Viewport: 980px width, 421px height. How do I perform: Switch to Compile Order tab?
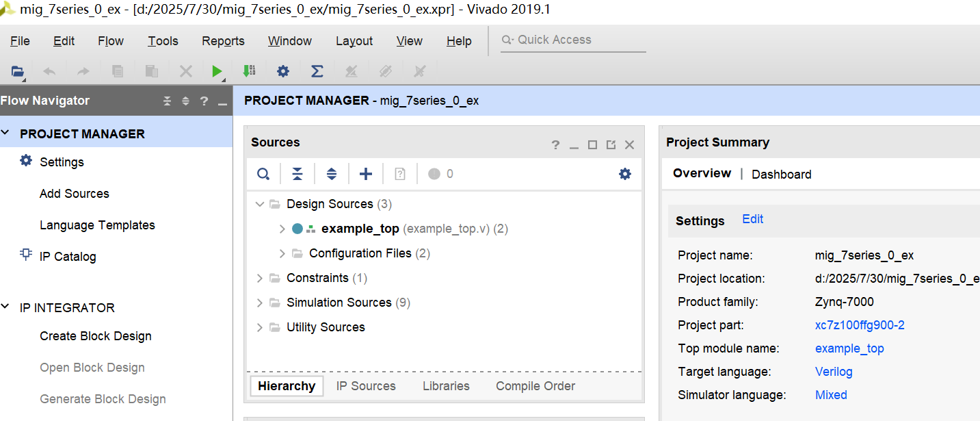(535, 386)
